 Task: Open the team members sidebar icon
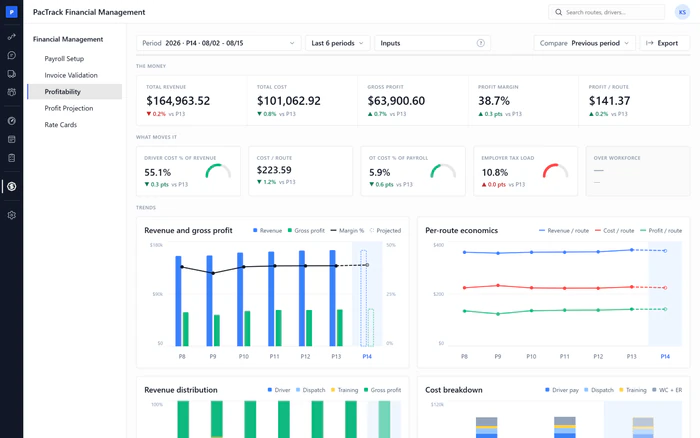tap(12, 92)
